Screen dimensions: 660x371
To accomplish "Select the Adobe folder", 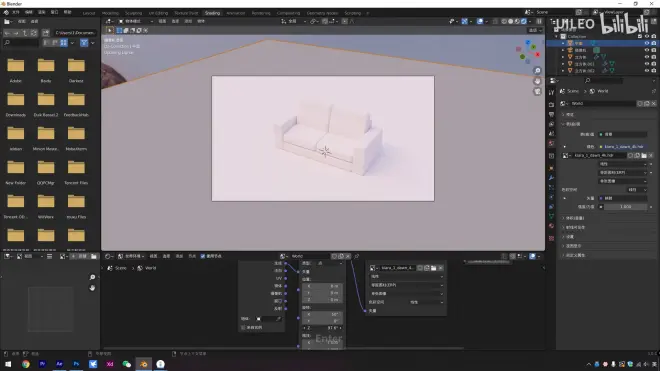I will (16, 69).
